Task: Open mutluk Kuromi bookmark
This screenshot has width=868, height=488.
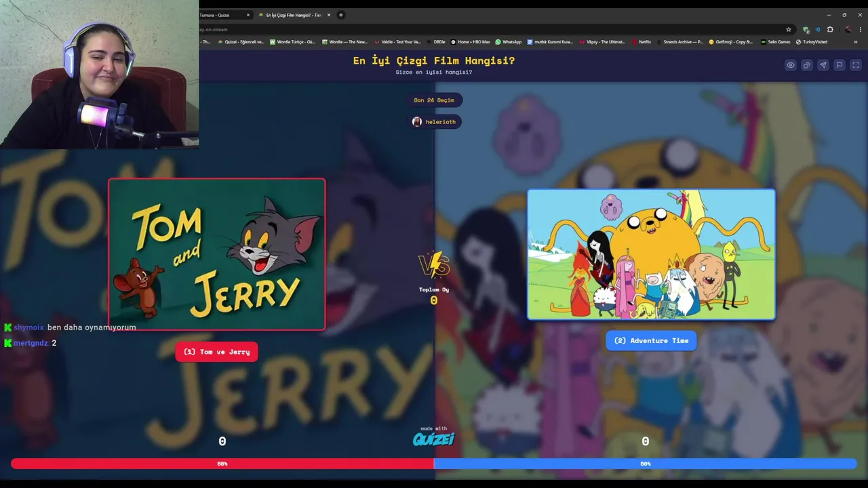Action: tap(550, 42)
